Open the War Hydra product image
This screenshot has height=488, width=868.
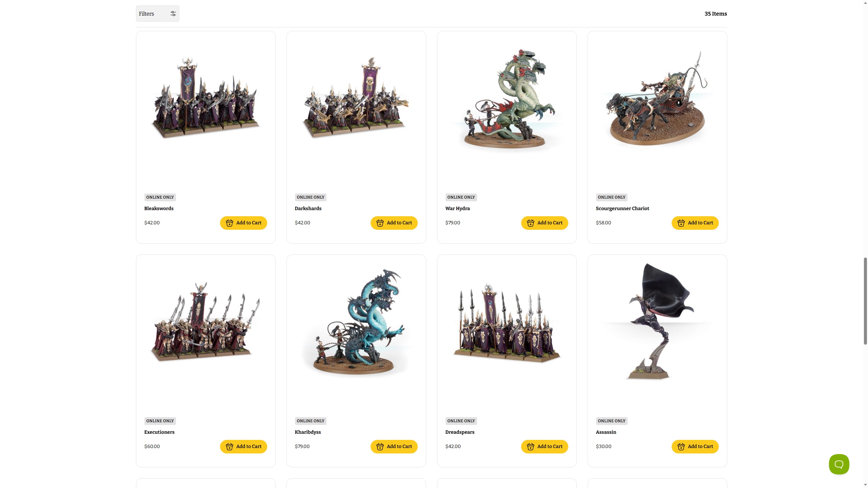pyautogui.click(x=507, y=98)
